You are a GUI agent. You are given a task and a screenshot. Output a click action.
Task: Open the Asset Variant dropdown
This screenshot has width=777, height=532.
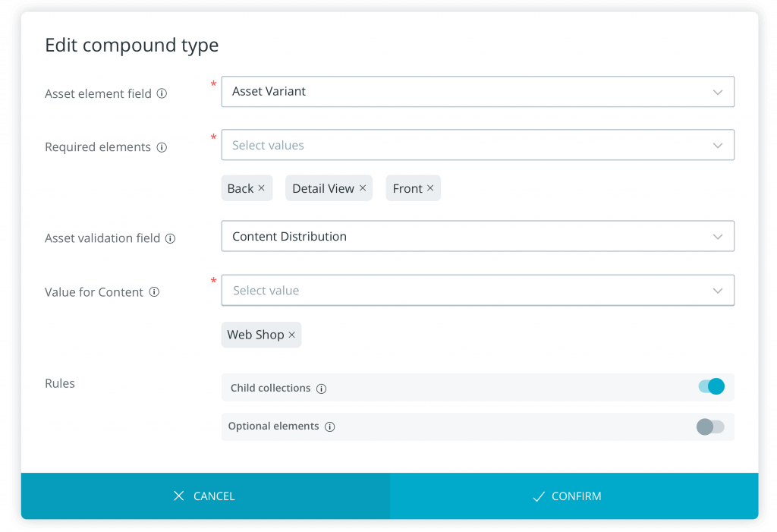[x=477, y=91]
